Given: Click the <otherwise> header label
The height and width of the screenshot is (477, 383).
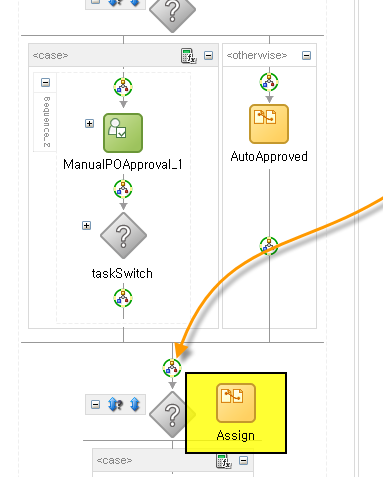Looking at the screenshot, I should [x=257, y=55].
